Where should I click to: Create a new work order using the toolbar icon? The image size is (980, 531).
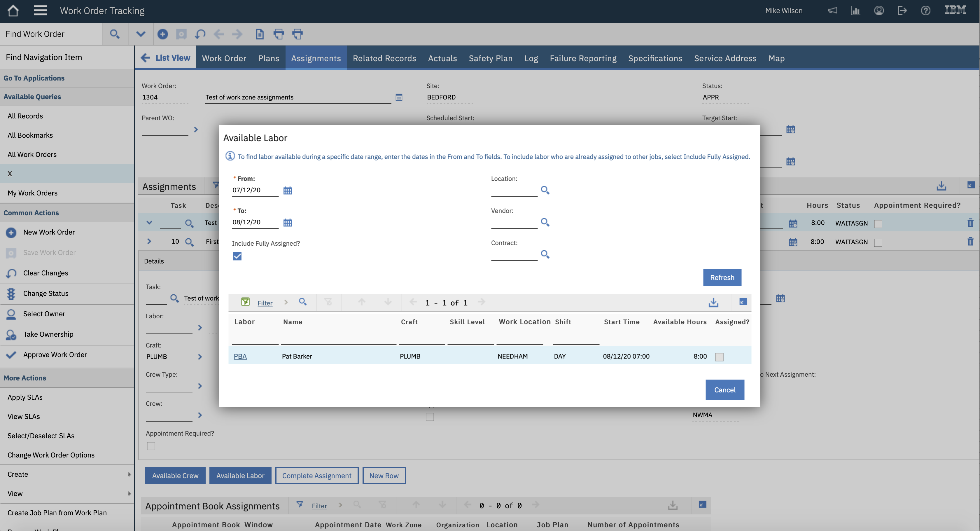(162, 34)
